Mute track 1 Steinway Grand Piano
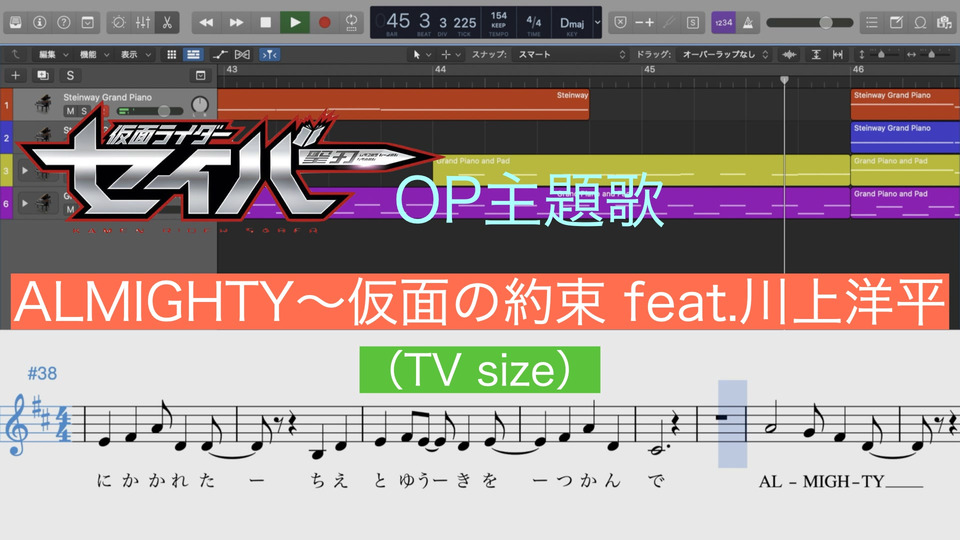960x540 pixels. tap(70, 111)
